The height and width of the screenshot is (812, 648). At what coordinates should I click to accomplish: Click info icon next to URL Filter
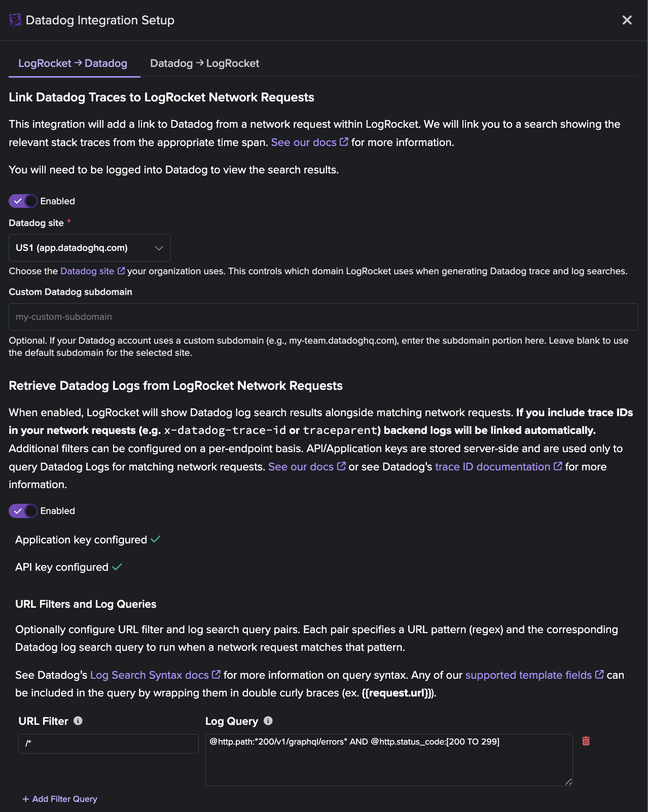coord(78,721)
